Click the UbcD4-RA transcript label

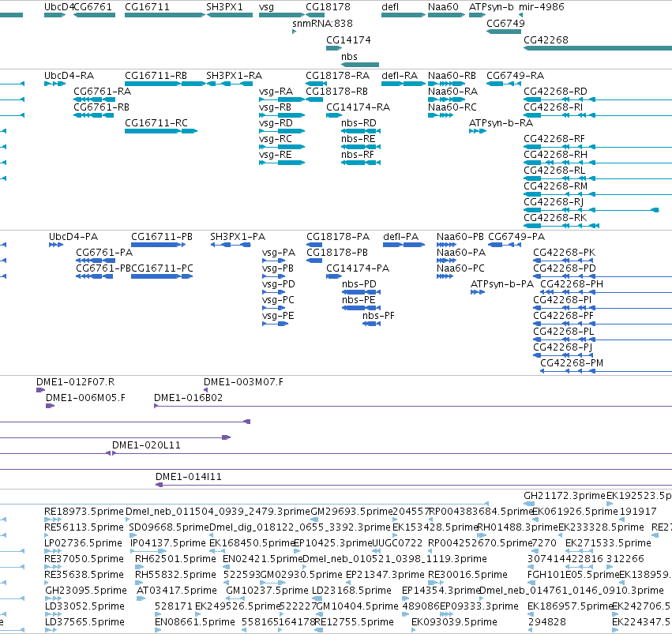click(69, 76)
